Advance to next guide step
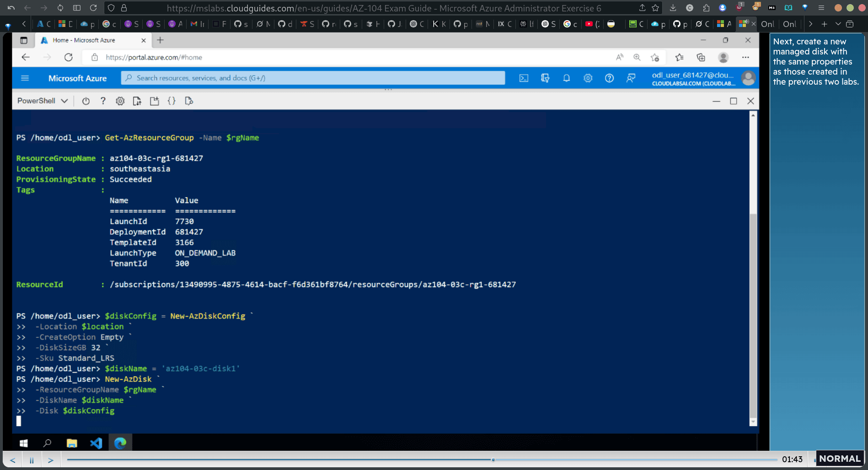 pyautogui.click(x=51, y=460)
